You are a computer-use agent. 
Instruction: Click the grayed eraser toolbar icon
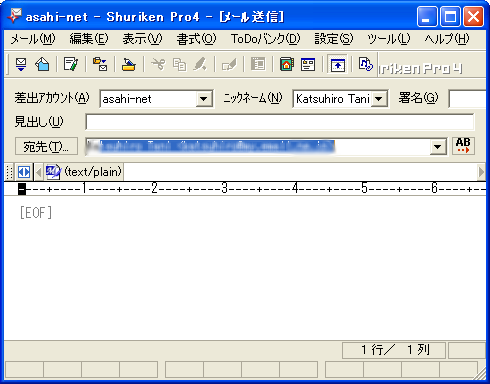click(x=229, y=64)
